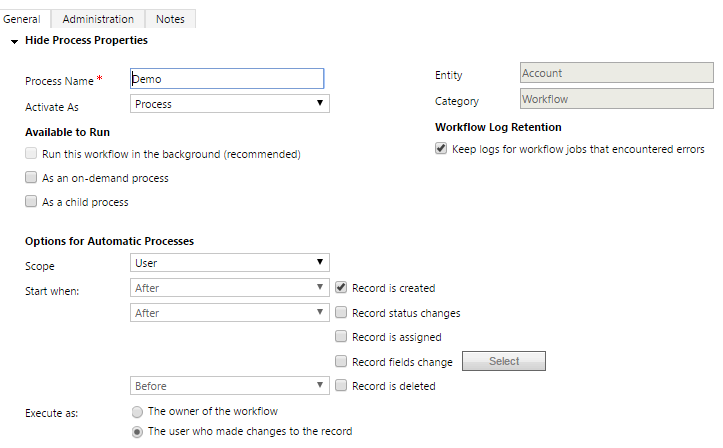Tick the Record fields change checkbox
The width and height of the screenshot is (723, 448).
tap(341, 361)
